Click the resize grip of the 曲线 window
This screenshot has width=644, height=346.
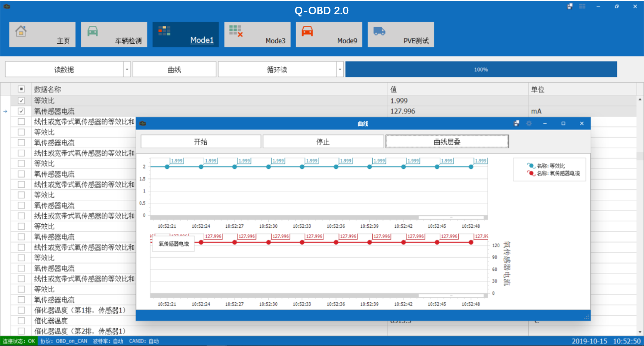pos(586,317)
